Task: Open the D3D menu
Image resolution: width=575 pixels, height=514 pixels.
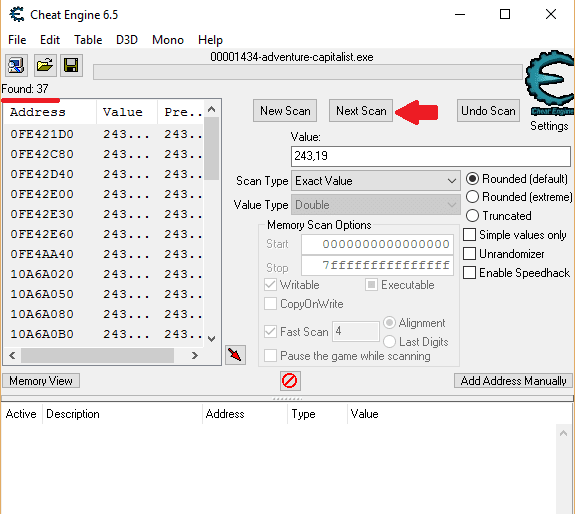Action: click(x=127, y=40)
